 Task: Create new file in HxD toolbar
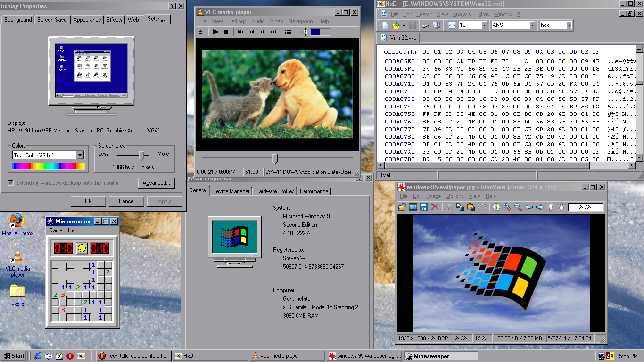385,25
